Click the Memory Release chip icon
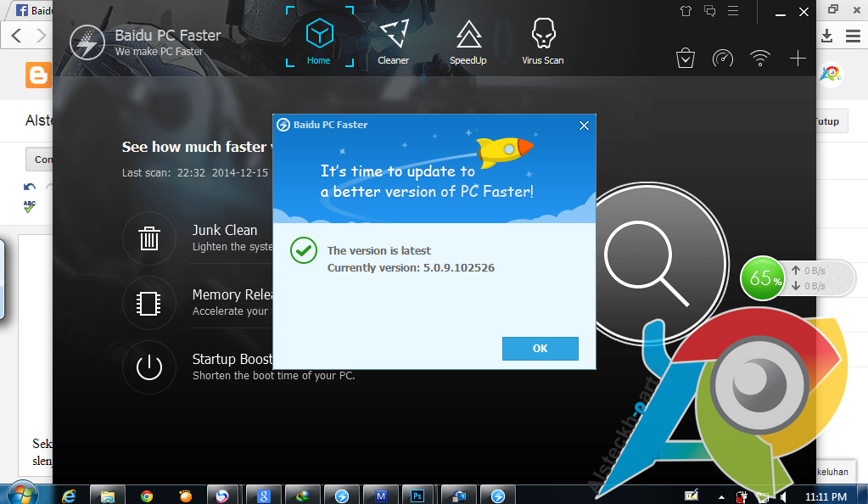Image resolution: width=868 pixels, height=504 pixels. 149,303
